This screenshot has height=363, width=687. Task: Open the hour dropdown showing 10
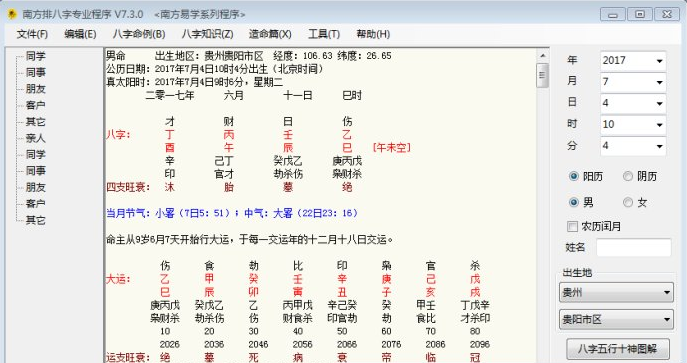659,125
